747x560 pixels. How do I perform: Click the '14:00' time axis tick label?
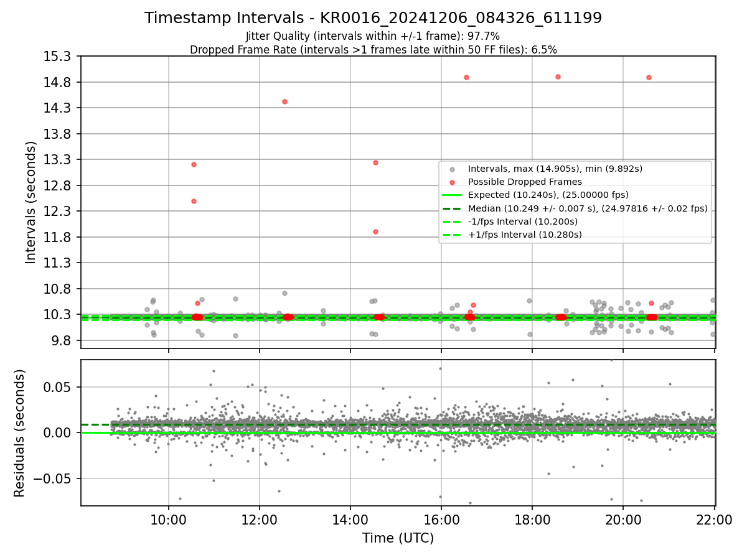click(350, 520)
